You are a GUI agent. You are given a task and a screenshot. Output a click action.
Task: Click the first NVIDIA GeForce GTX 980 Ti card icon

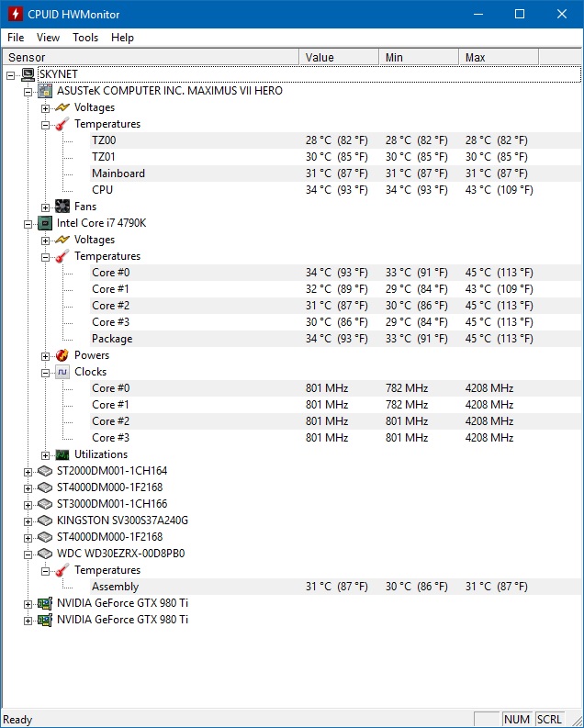tap(45, 603)
